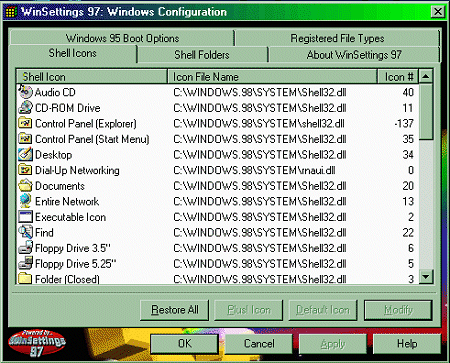
Task: Open Help with the Help button
Action: coord(407,344)
